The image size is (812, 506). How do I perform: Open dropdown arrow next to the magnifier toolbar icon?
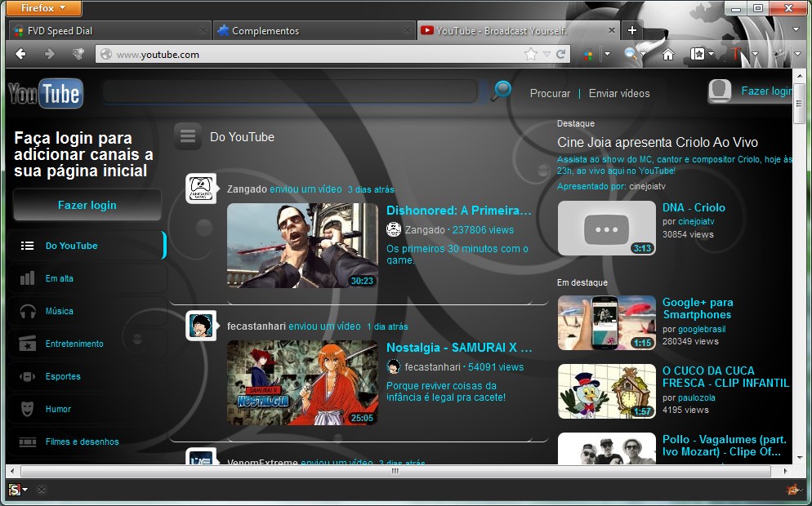643,54
